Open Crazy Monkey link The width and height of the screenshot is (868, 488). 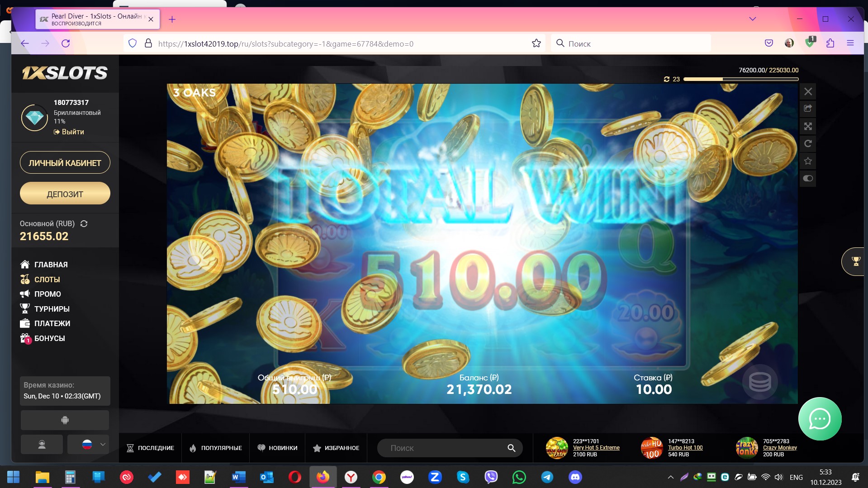[x=780, y=448]
